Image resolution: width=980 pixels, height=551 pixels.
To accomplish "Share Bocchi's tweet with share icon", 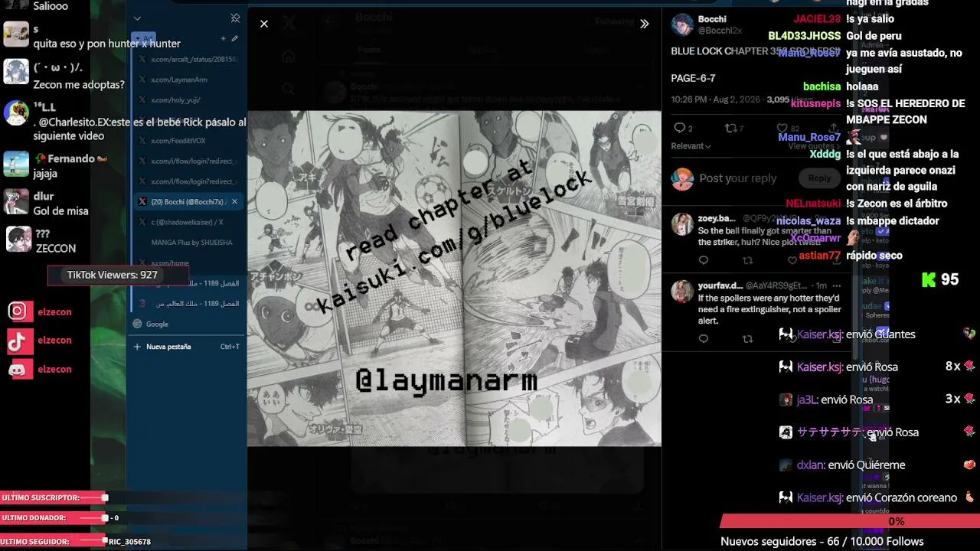I will (x=834, y=128).
